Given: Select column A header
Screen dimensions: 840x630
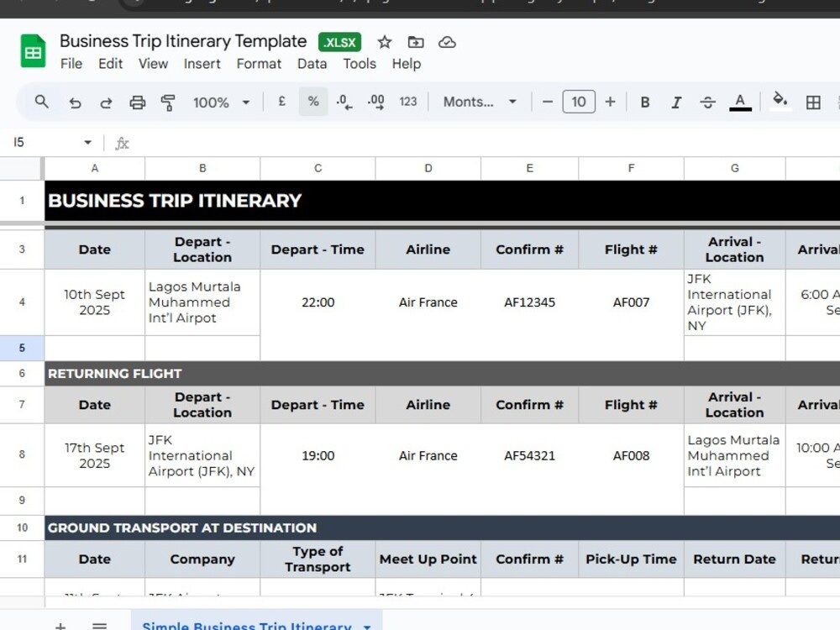Looking at the screenshot, I should (95, 168).
